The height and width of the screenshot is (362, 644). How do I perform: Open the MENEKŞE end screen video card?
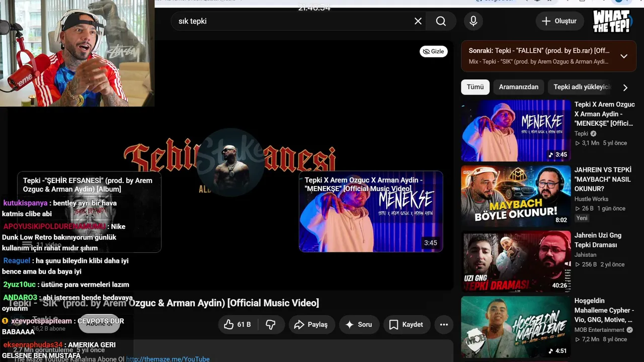click(x=371, y=212)
